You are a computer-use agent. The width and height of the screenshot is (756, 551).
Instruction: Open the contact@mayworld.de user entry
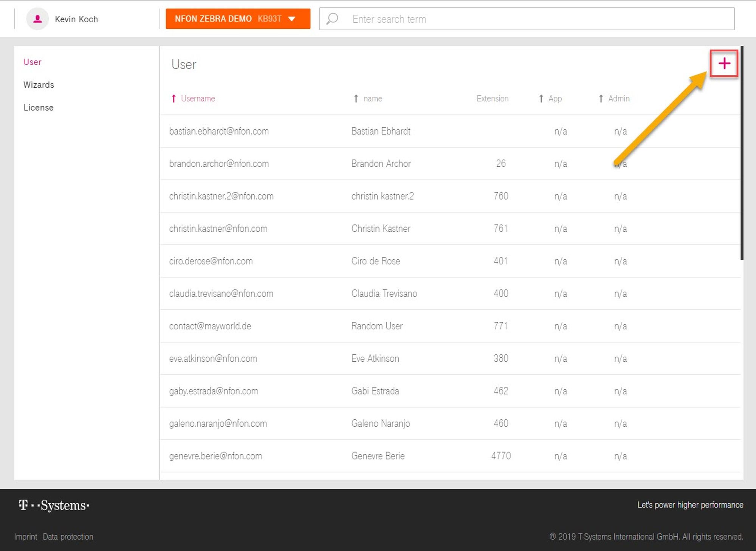pyautogui.click(x=210, y=326)
